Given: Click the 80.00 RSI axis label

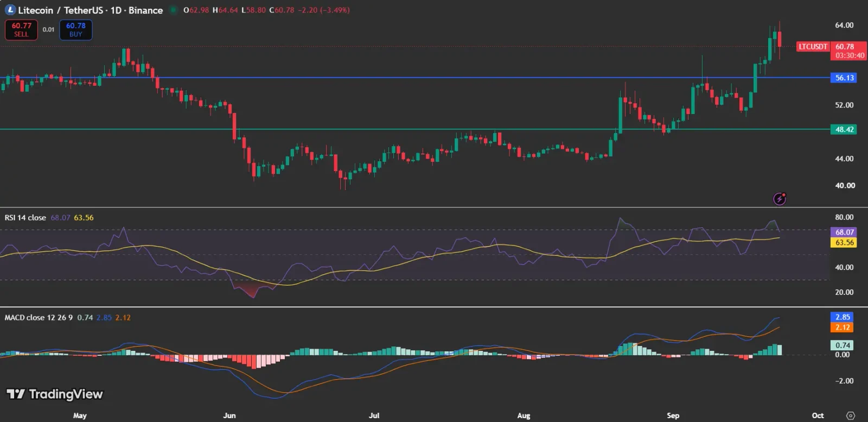Looking at the screenshot, I should (x=844, y=217).
